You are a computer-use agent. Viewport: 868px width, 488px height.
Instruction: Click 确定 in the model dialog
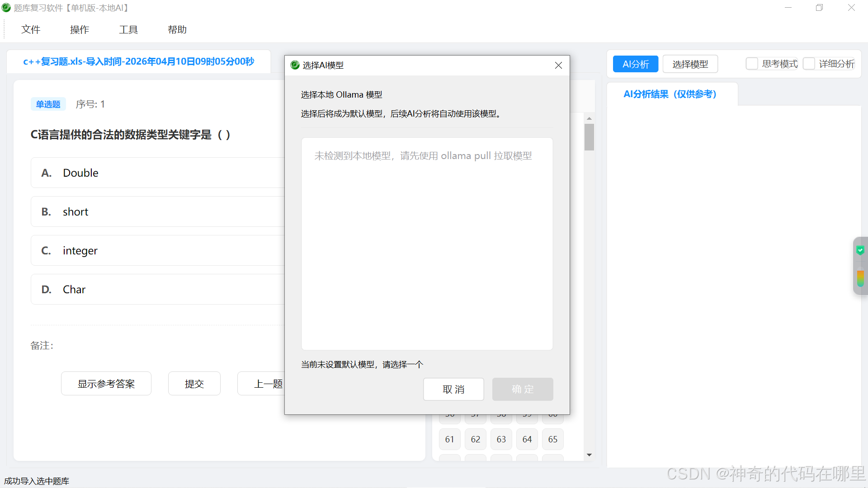[523, 389]
